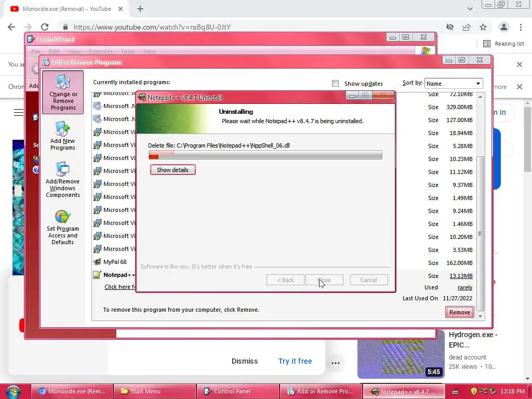This screenshot has width=532, height=399.
Task: Open the Chrome profile avatar icon
Action: pos(504,27)
